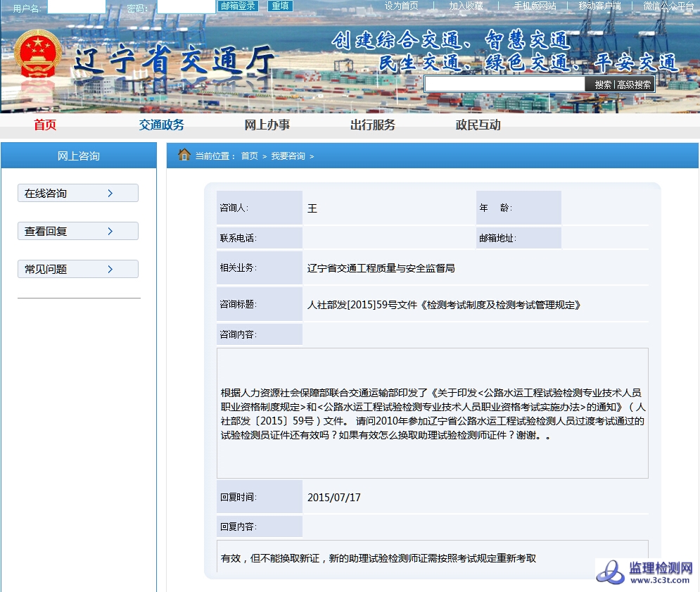The image size is (700, 592).
Task: Go to the 网上办事 menu
Action: point(267,125)
